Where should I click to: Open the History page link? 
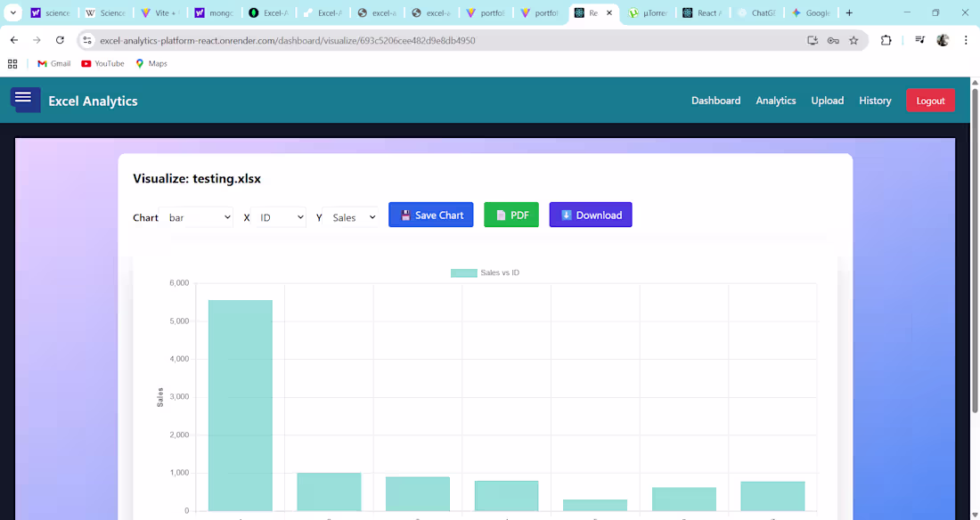pyautogui.click(x=874, y=101)
